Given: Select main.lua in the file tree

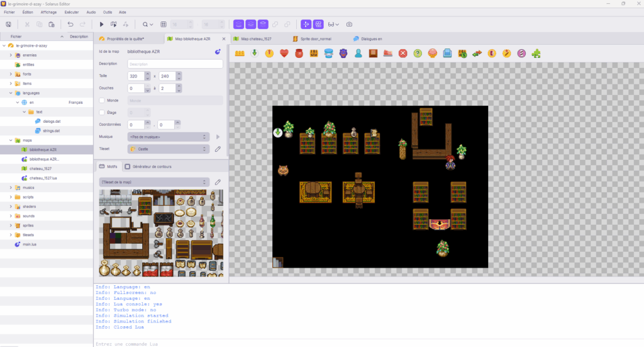Looking at the screenshot, I should (x=31, y=244).
